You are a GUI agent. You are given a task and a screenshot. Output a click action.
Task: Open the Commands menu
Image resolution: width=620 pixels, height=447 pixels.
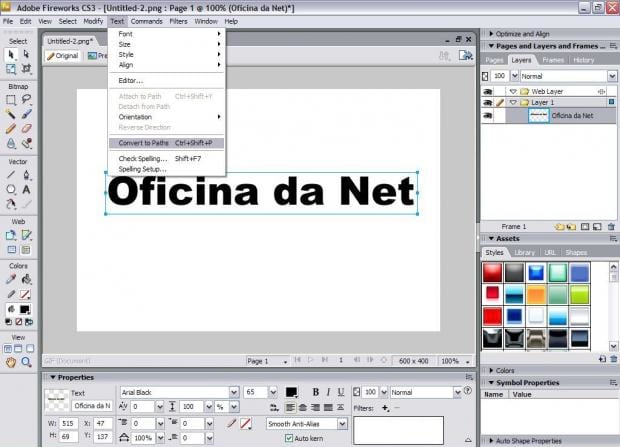146,21
